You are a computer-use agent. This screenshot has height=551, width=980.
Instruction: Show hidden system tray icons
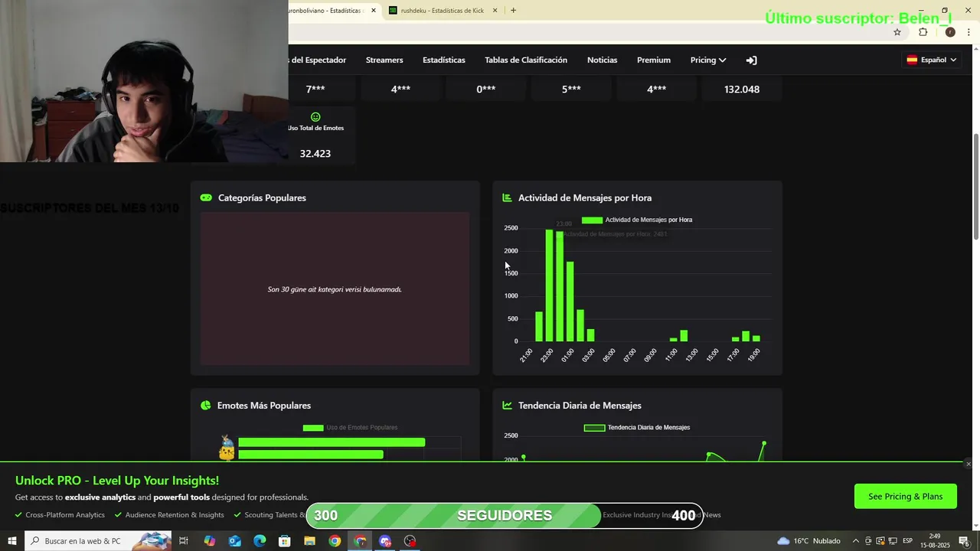click(856, 541)
